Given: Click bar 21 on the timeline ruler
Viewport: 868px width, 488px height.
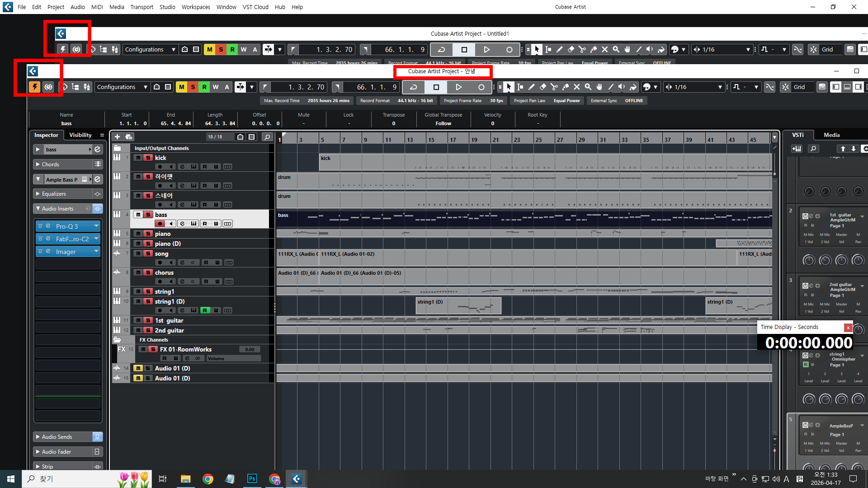Looking at the screenshot, I should (x=496, y=140).
